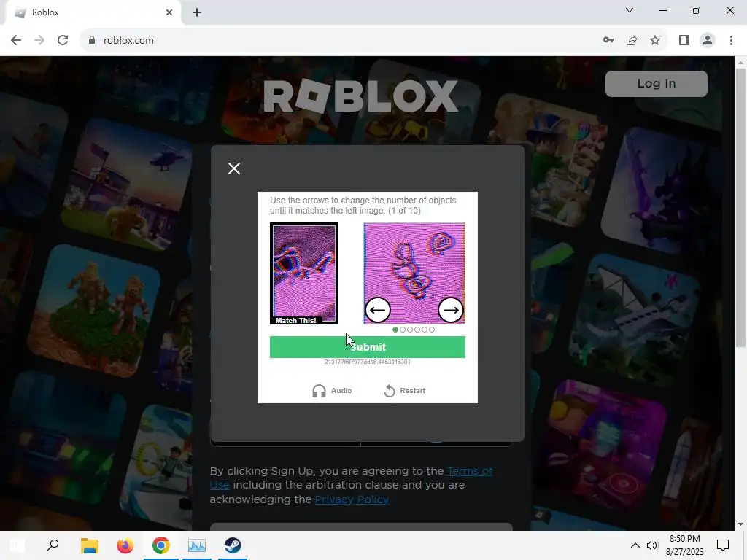The width and height of the screenshot is (747, 560).
Task: Select the first green progress dot
Action: coord(395,330)
